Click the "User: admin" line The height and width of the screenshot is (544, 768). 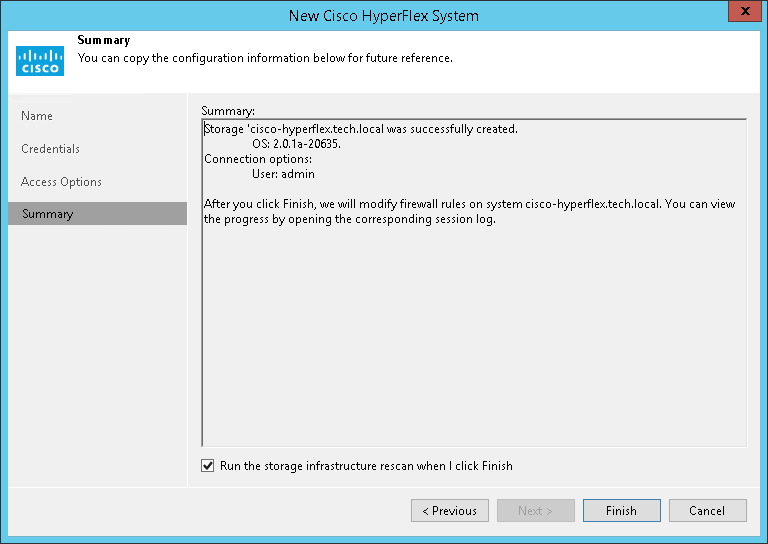(x=283, y=174)
